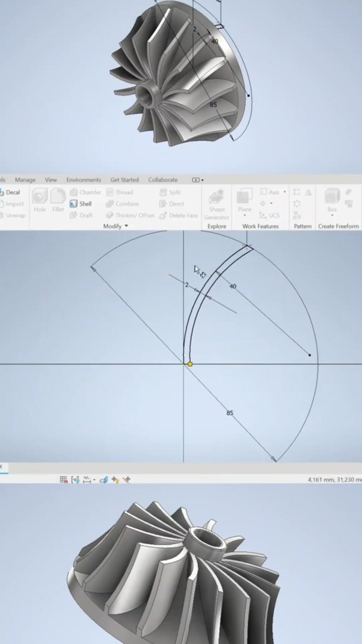The image size is (362, 644).
Task: Switch to Get Started tab
Action: coord(125,180)
